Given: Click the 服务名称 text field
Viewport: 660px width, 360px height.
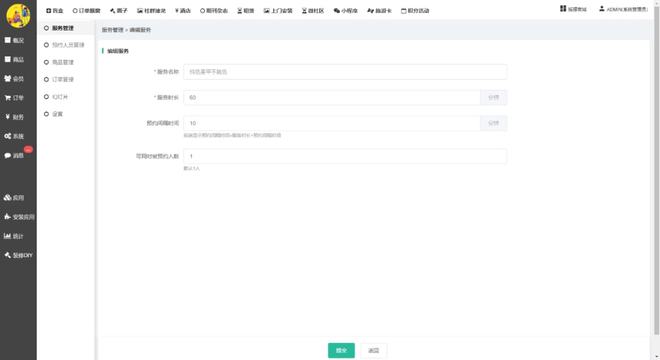Looking at the screenshot, I should pos(345,72).
